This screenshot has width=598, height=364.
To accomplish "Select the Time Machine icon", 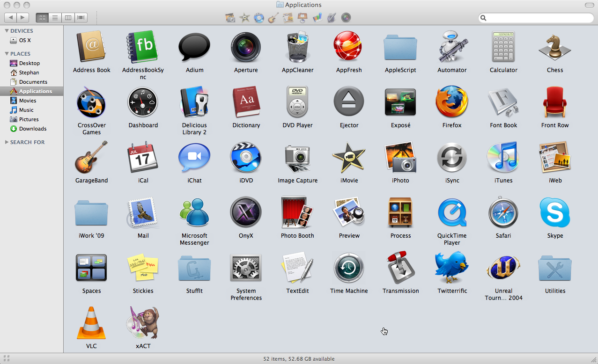I will click(349, 268).
